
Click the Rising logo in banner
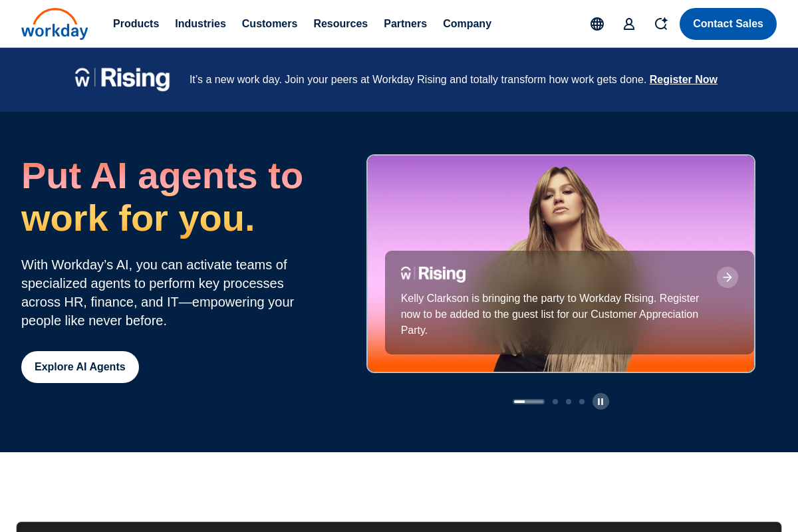coord(122,79)
